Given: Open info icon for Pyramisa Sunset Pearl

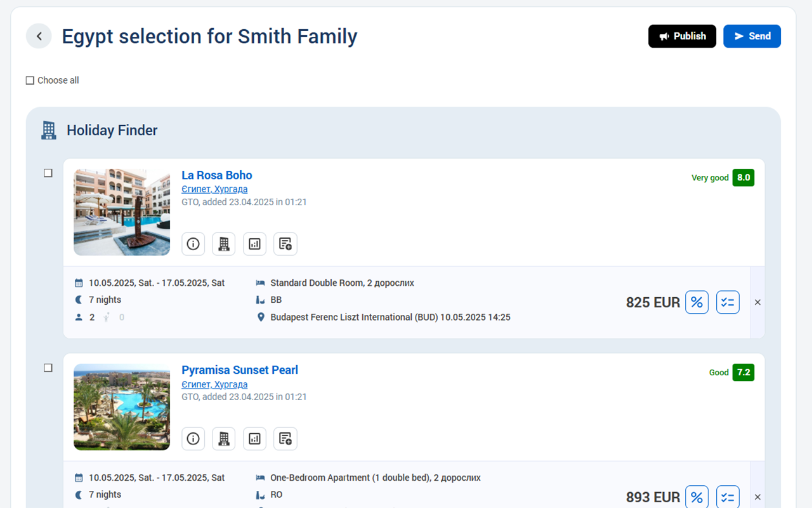Looking at the screenshot, I should (193, 439).
